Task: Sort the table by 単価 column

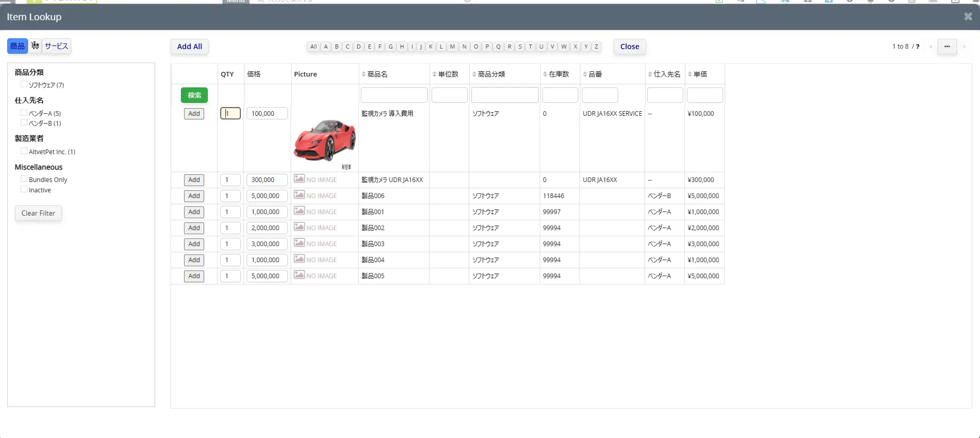Action: (x=690, y=74)
